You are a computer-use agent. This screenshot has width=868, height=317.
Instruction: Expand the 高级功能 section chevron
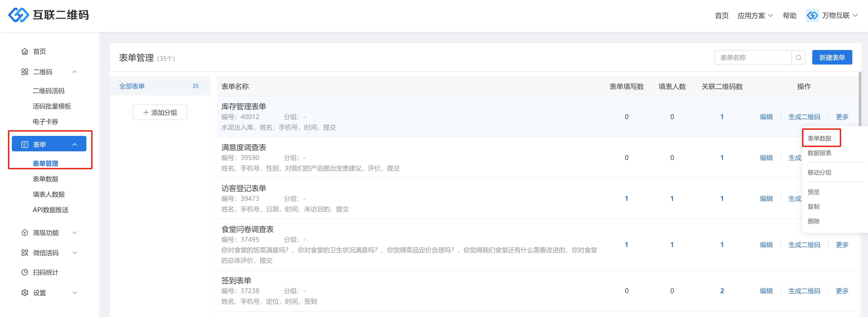pos(75,233)
